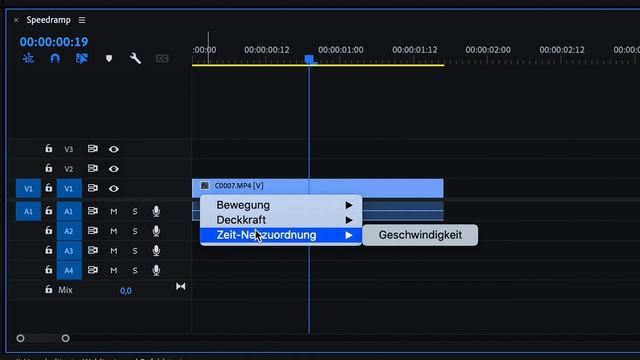Toggle sync lock for V3

[x=93, y=149]
